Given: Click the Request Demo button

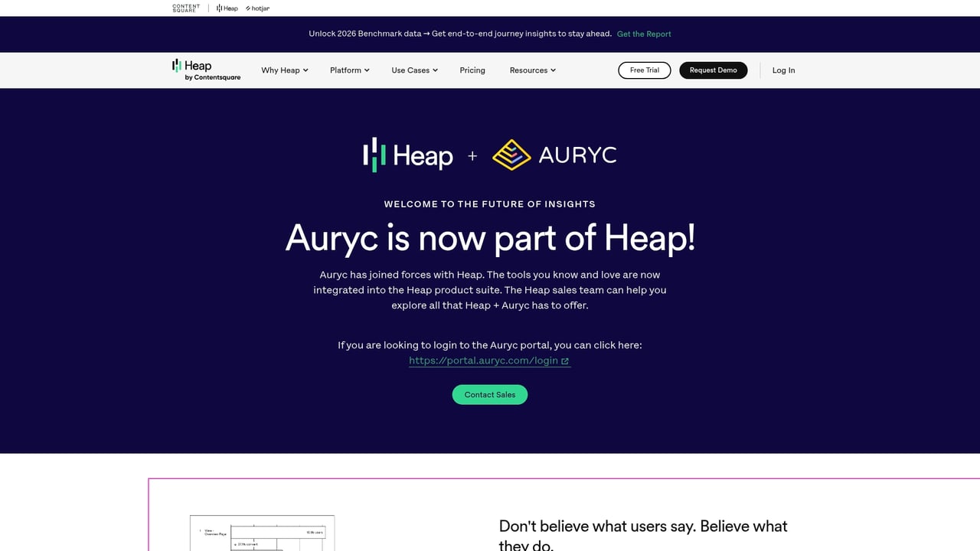Looking at the screenshot, I should click(713, 70).
